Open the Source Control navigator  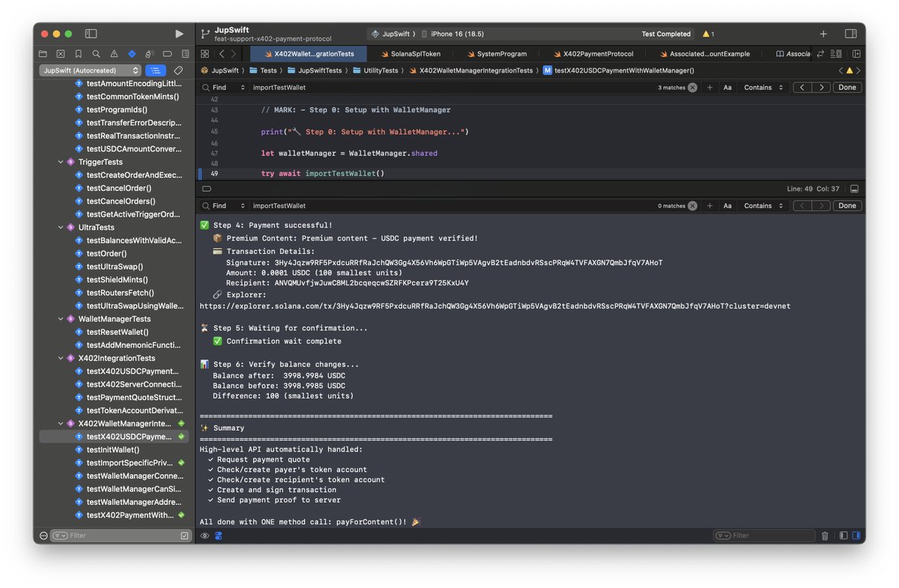click(61, 54)
